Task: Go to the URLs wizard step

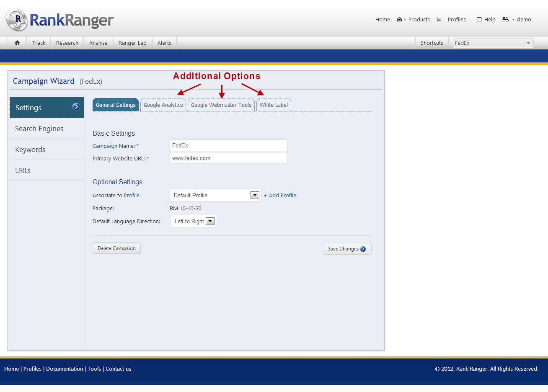Action: [47, 170]
